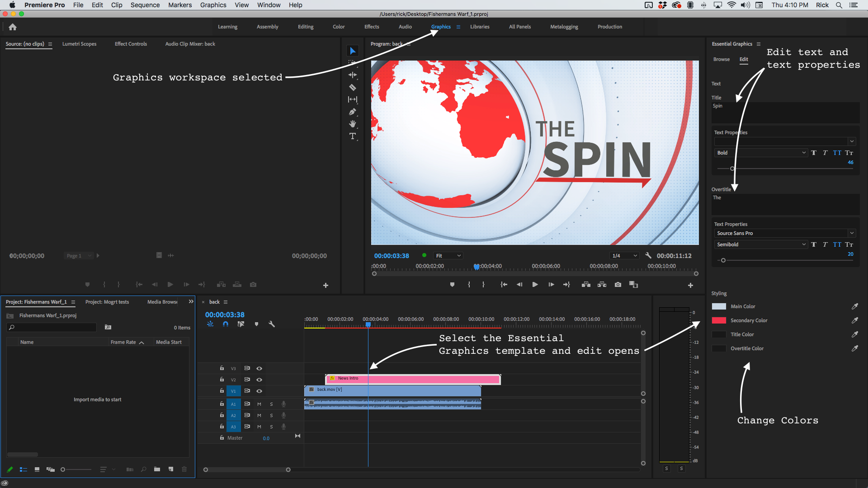Toggle Snap in the timeline
The height and width of the screenshot is (488, 868).
[225, 324]
